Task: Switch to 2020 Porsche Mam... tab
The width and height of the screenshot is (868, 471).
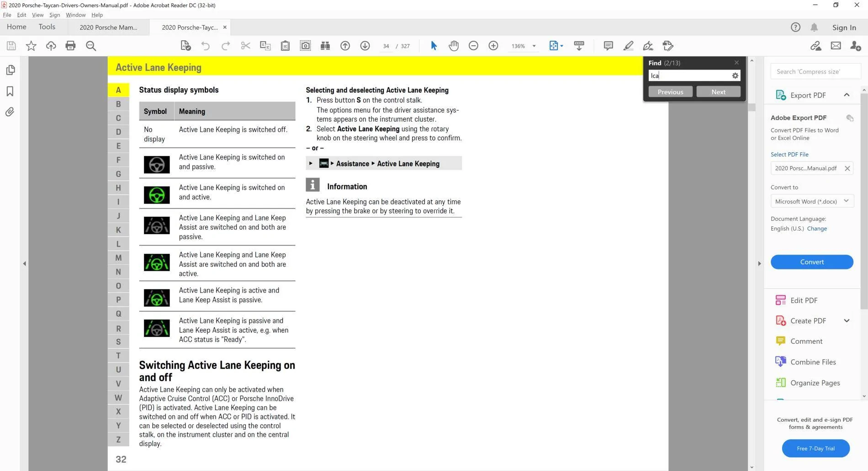Action: tap(108, 27)
